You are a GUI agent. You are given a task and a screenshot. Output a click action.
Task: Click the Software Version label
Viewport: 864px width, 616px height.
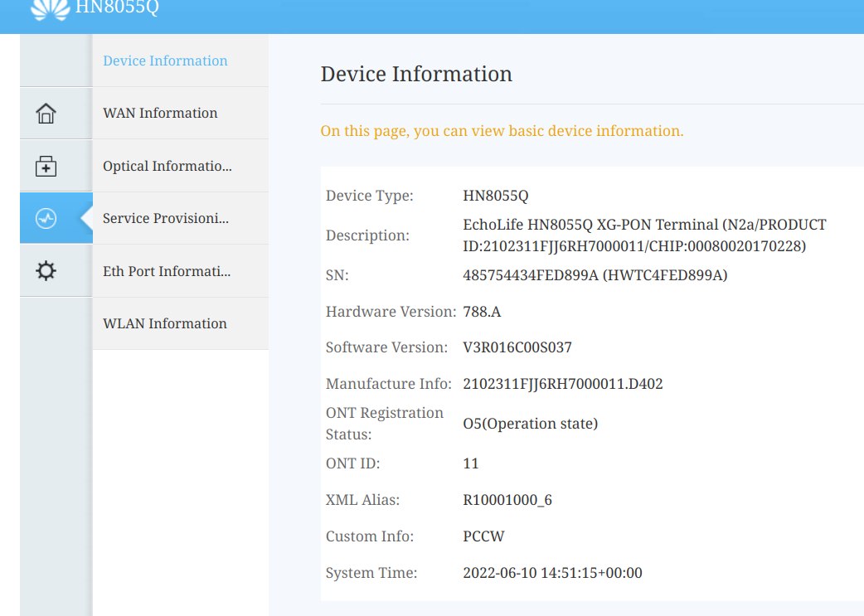[386, 347]
